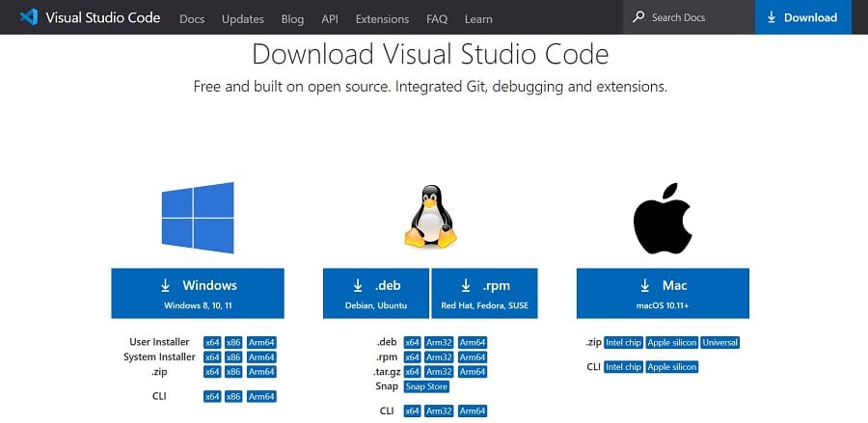The height and width of the screenshot is (423, 868).
Task: Download Windows User Installer x86
Action: pos(233,342)
